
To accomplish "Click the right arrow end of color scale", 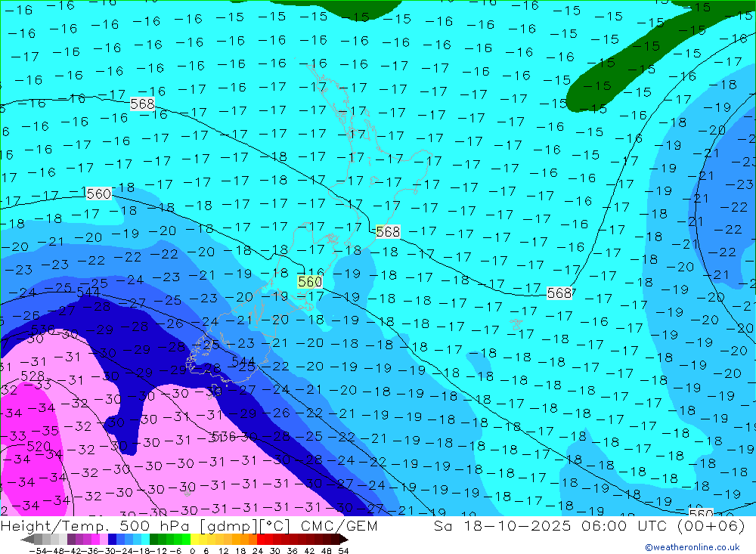I will (x=343, y=540).
